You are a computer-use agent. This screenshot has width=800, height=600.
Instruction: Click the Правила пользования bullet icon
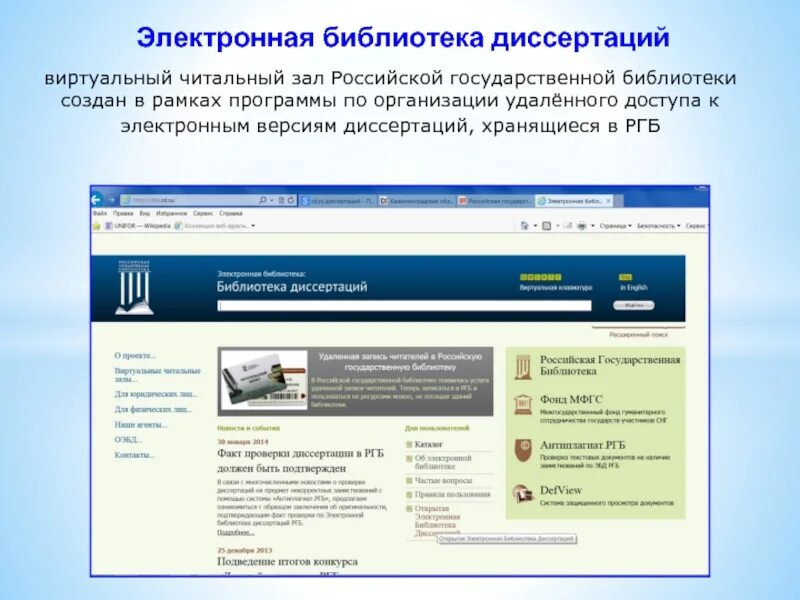click(409, 495)
